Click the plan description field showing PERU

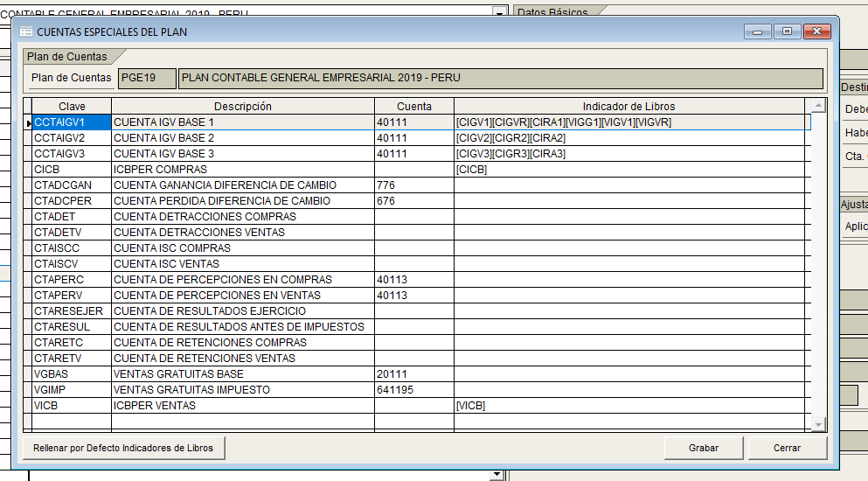[500, 78]
